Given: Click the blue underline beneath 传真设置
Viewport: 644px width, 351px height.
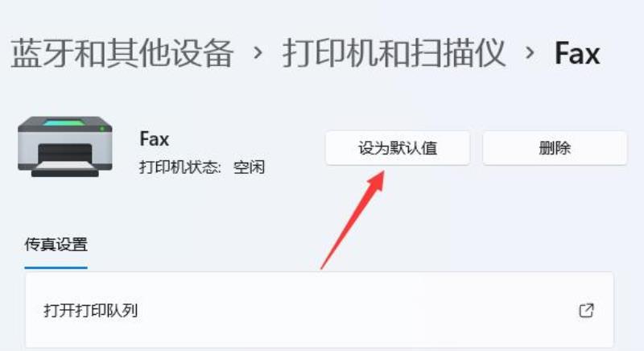Looking at the screenshot, I should [x=56, y=267].
